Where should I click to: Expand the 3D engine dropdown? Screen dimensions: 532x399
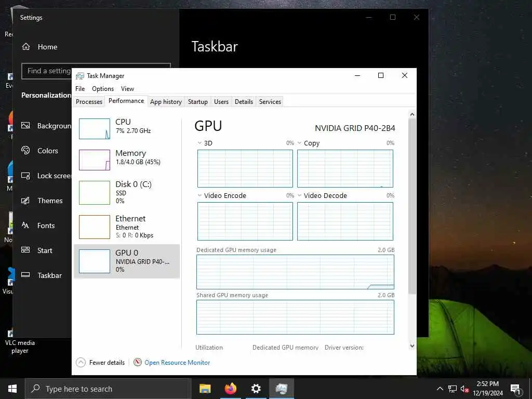pyautogui.click(x=199, y=143)
